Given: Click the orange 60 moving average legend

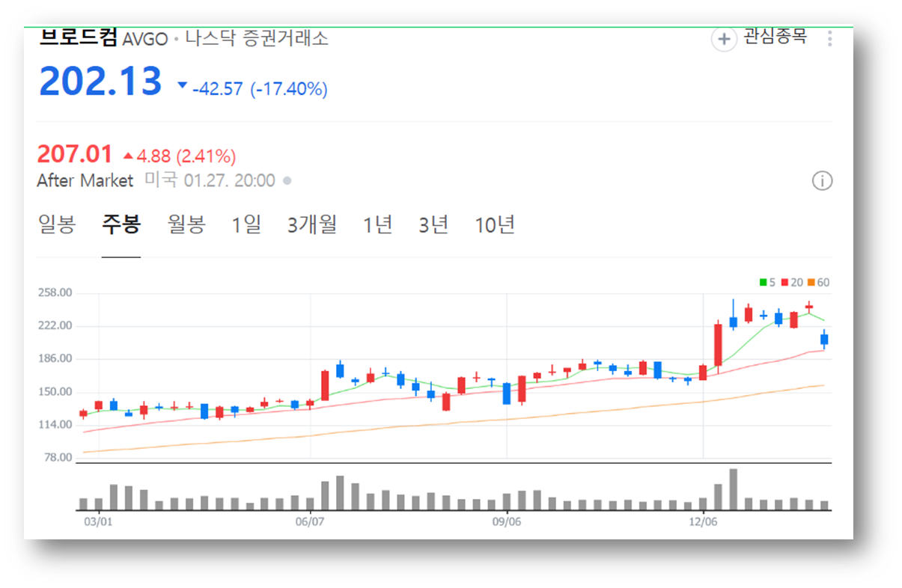Looking at the screenshot, I should point(818,283).
